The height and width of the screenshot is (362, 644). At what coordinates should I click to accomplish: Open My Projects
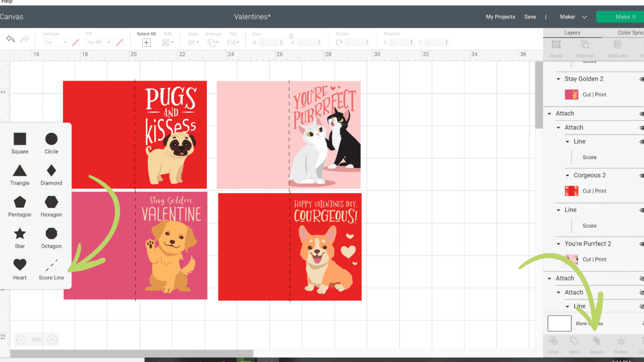click(x=501, y=17)
